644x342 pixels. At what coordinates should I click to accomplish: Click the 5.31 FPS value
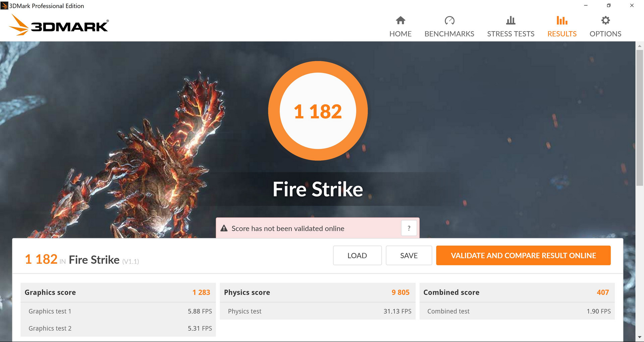(x=200, y=328)
